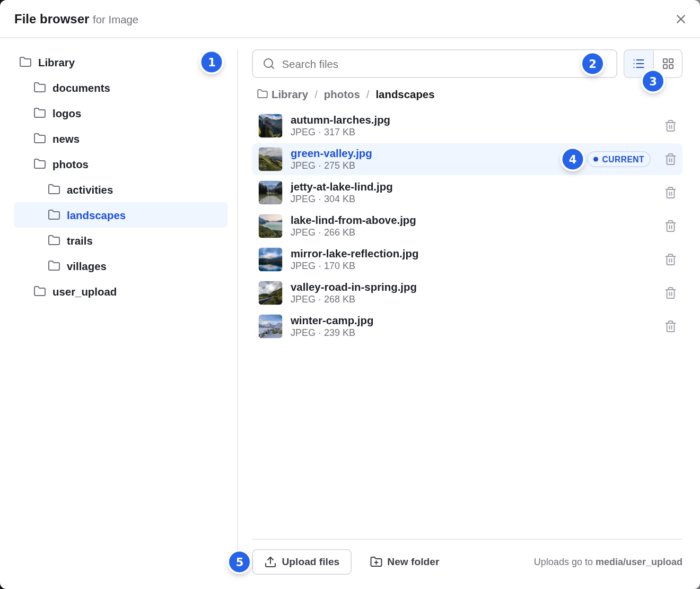Open the villages subfolder
Viewport: 700px width, 589px height.
pos(121,266)
